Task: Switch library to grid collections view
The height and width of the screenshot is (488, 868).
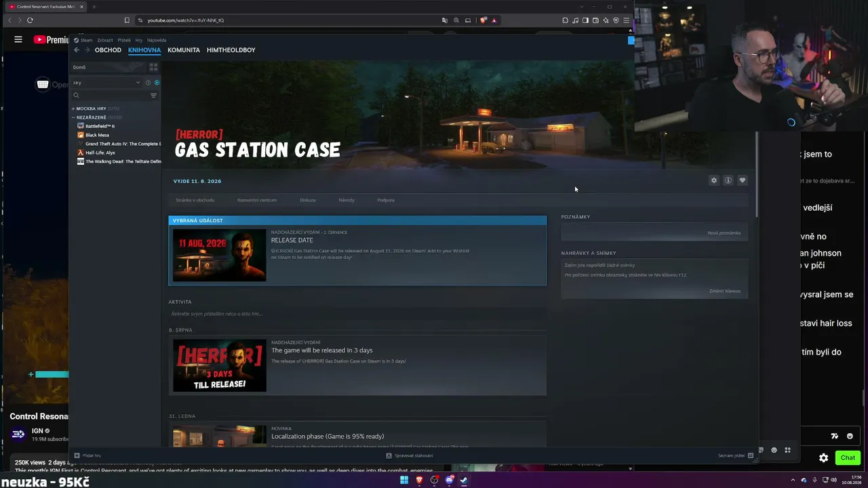Action: pyautogui.click(x=153, y=67)
